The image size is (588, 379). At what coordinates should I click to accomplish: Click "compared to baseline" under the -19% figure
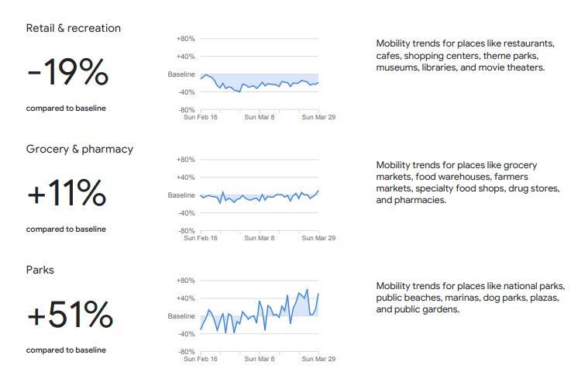pos(66,109)
